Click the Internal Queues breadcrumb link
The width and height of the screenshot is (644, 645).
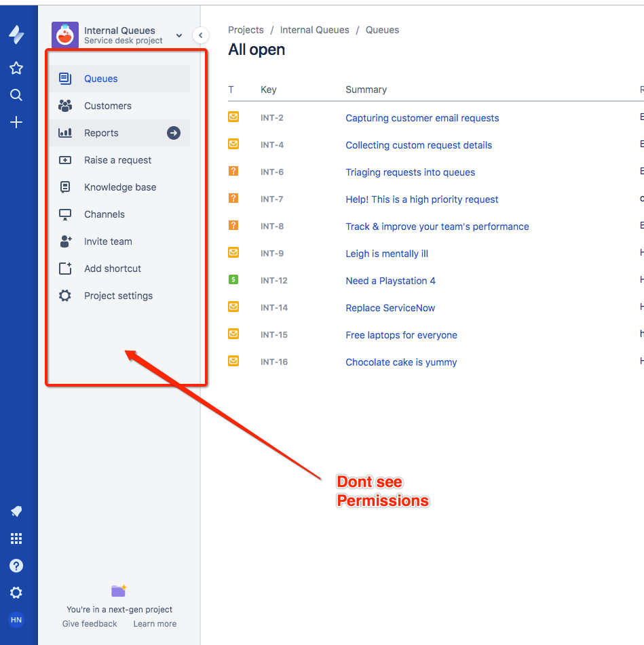314,30
